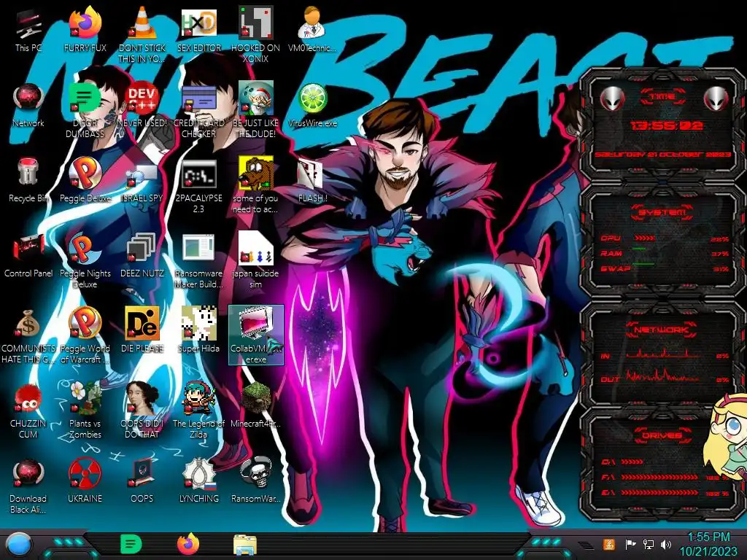Open File Explorer from the taskbar
747x560 pixels.
pos(245,545)
